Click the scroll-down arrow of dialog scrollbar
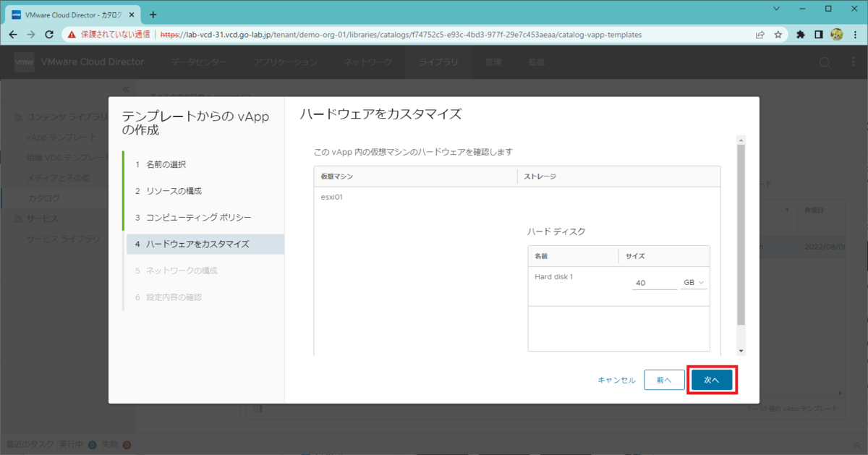 741,351
